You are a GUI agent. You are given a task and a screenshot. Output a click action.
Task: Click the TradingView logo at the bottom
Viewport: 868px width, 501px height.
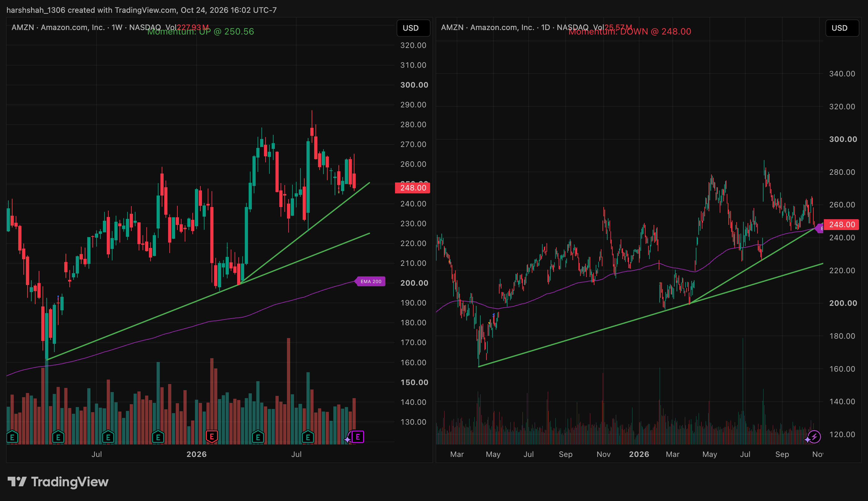[x=58, y=482]
